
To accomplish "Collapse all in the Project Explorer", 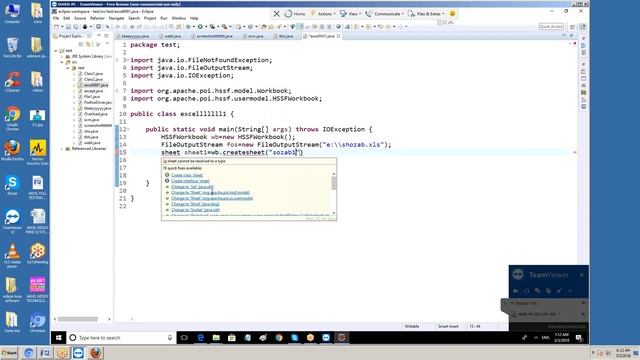I will (81, 44).
